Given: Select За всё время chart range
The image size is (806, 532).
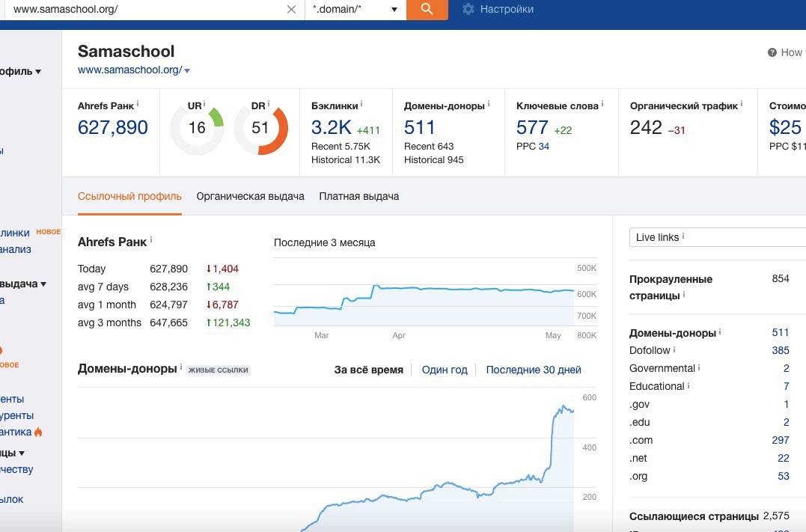Looking at the screenshot, I should pyautogui.click(x=368, y=370).
